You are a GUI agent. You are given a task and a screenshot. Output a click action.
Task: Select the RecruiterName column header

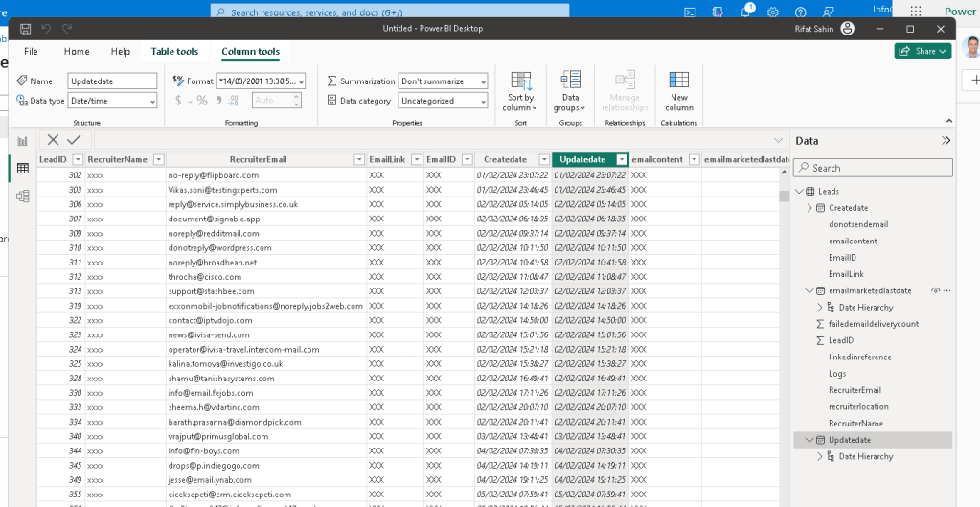pos(118,159)
